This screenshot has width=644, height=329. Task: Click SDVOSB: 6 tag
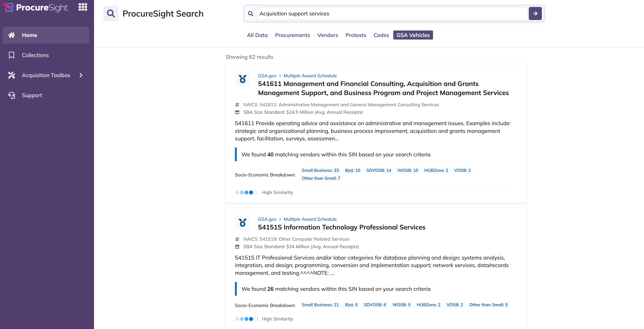click(x=375, y=305)
